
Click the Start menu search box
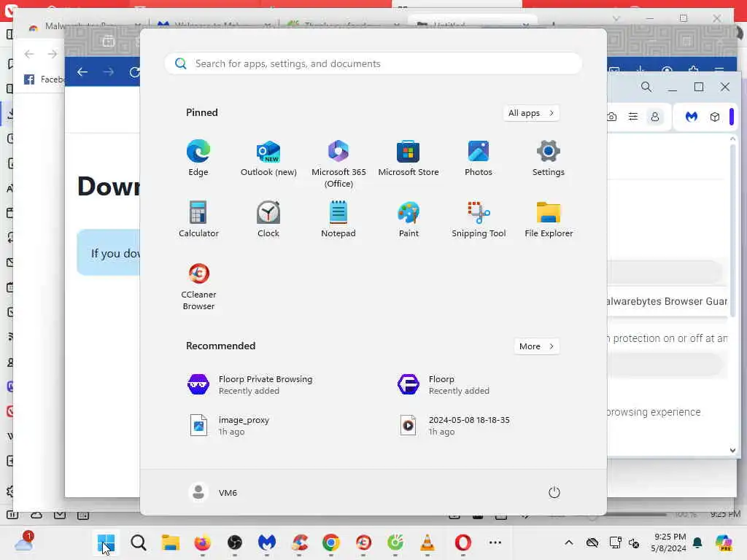click(373, 63)
